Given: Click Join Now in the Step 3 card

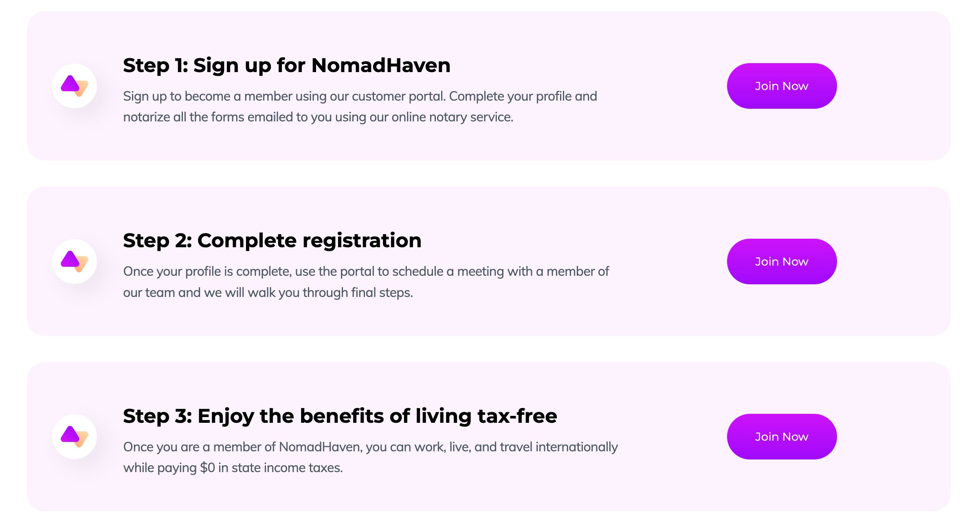Looking at the screenshot, I should (x=782, y=437).
